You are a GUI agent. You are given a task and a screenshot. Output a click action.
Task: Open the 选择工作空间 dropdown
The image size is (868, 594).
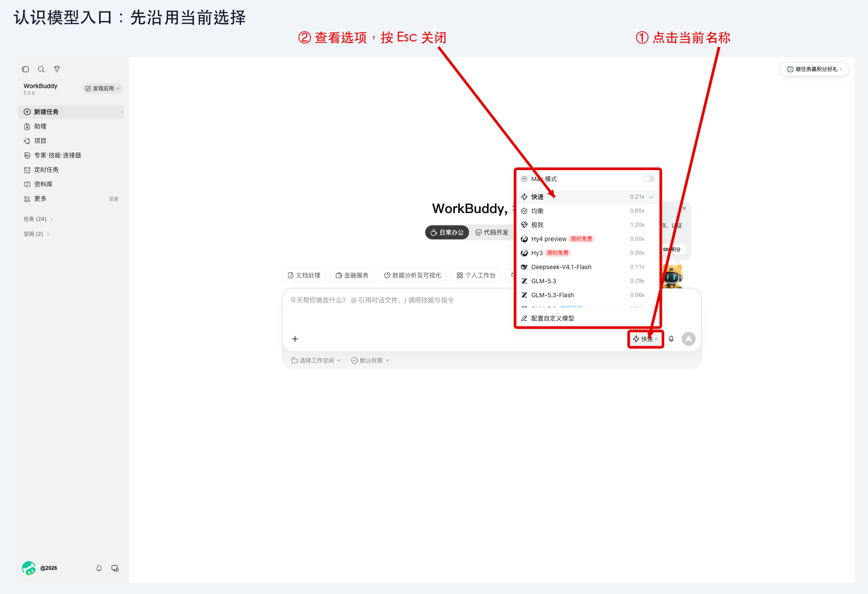(316, 360)
